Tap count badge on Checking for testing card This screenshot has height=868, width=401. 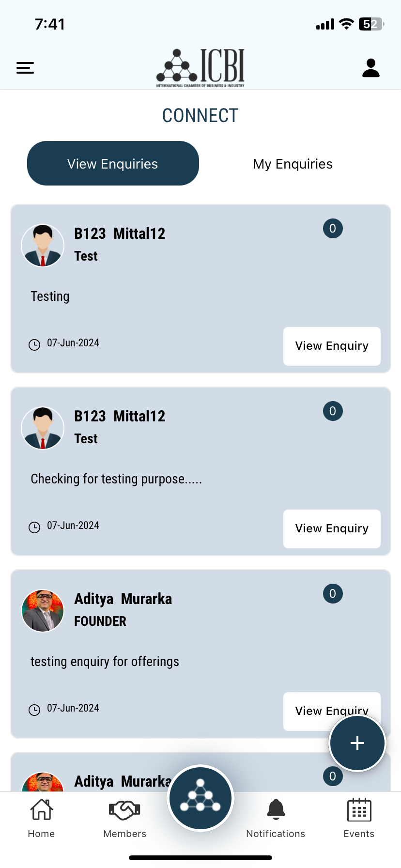[x=333, y=411]
